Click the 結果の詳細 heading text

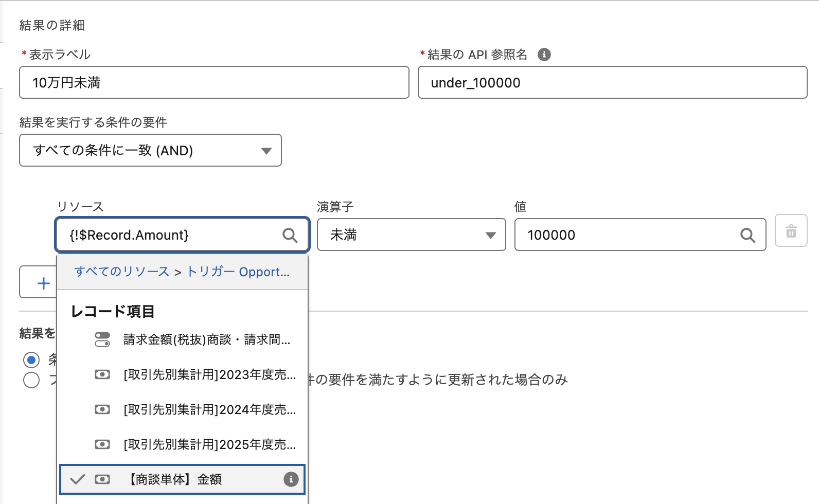(52, 25)
